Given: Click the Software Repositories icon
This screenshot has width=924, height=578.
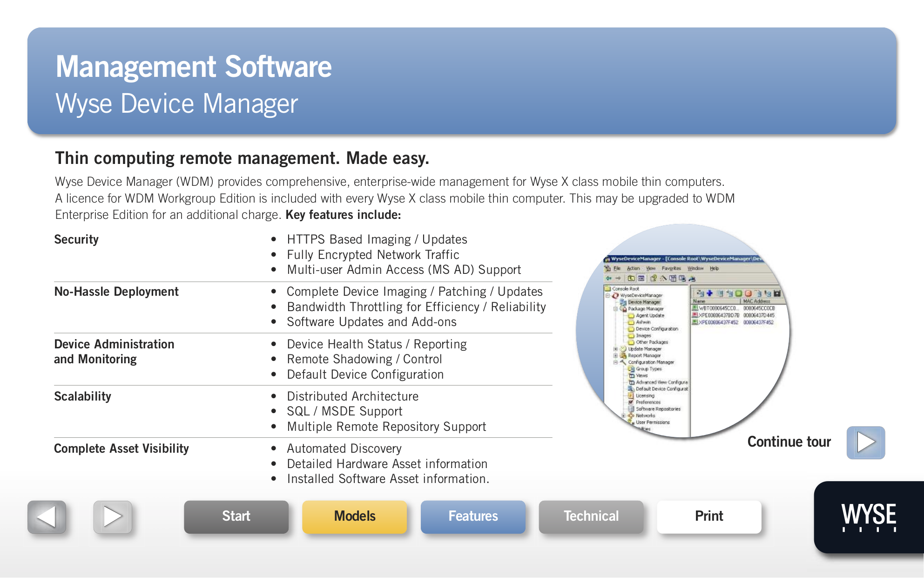Looking at the screenshot, I should [x=631, y=408].
